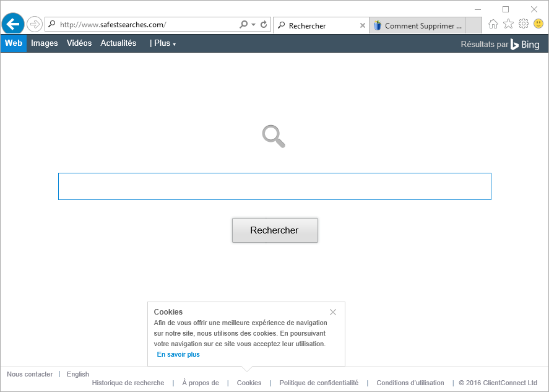Click the address bar search magnifier

(x=244, y=24)
